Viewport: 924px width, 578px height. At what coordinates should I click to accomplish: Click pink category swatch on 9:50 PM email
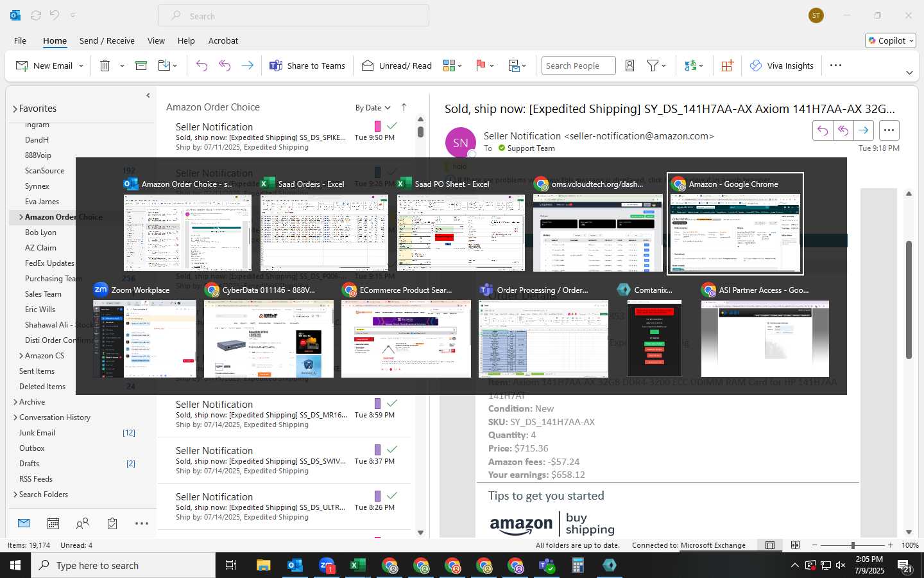pyautogui.click(x=377, y=126)
